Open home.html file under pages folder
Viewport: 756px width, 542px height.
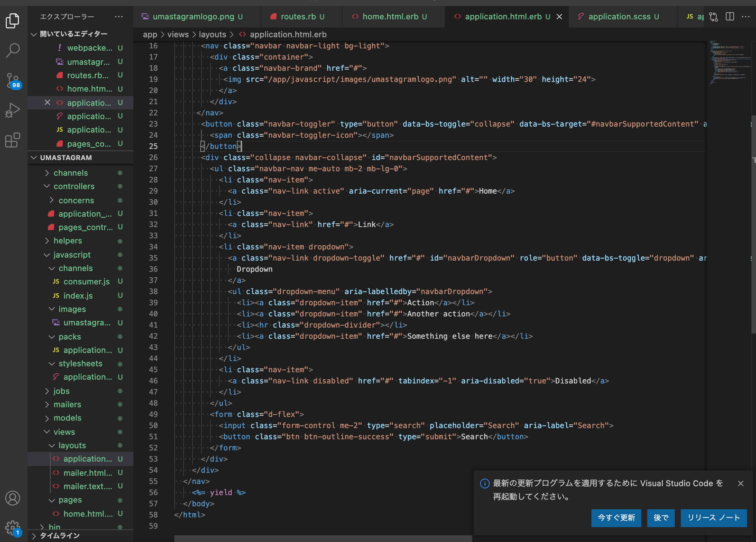[80, 514]
